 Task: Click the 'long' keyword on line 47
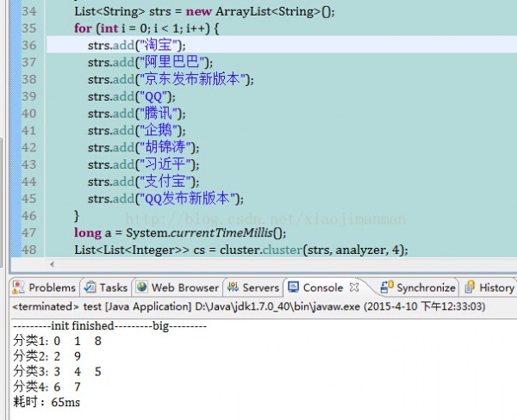[x=88, y=233]
